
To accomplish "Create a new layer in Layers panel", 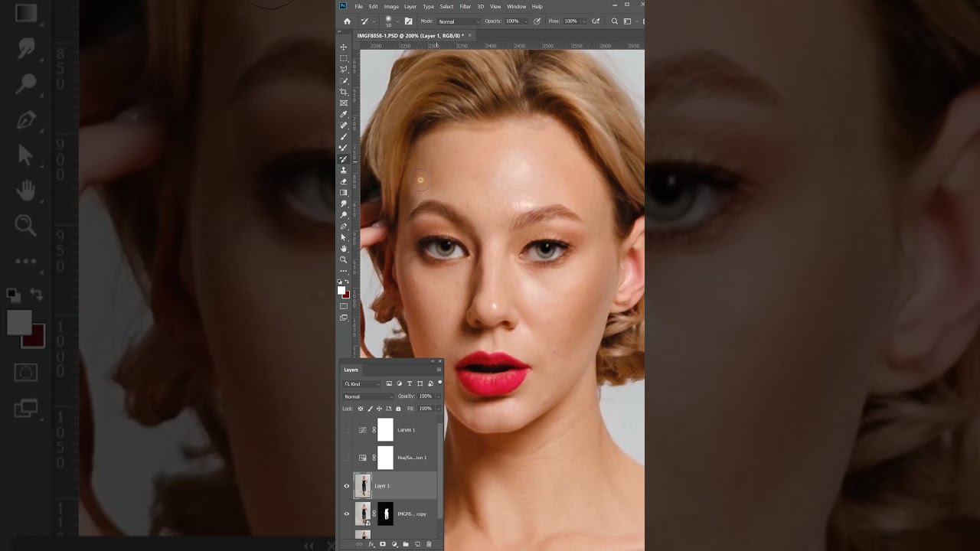I will pos(417,544).
